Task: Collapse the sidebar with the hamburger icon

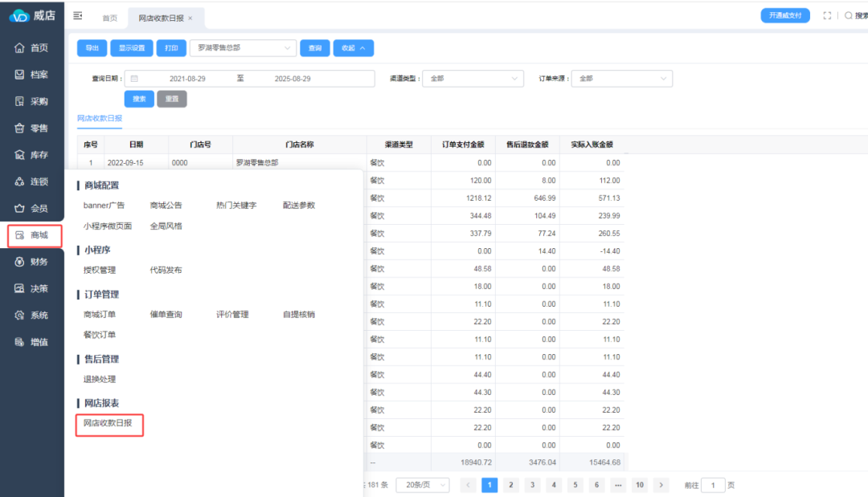Action: 78,16
